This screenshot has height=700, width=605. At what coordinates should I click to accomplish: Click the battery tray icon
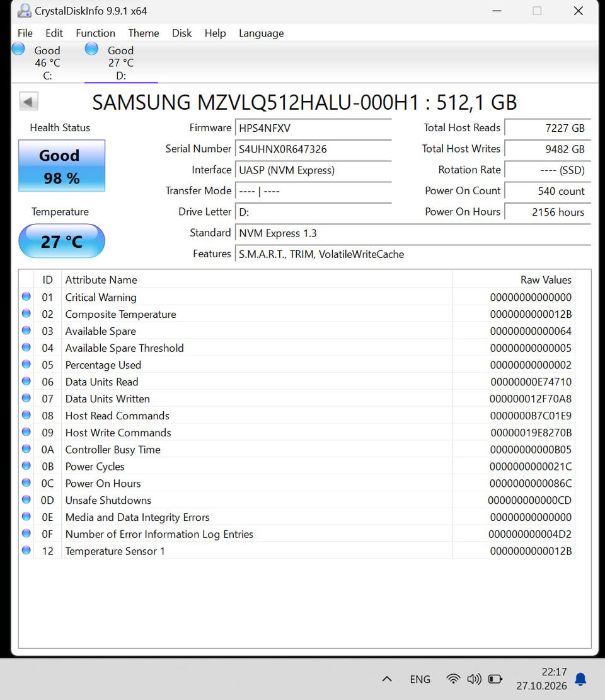coord(495,679)
